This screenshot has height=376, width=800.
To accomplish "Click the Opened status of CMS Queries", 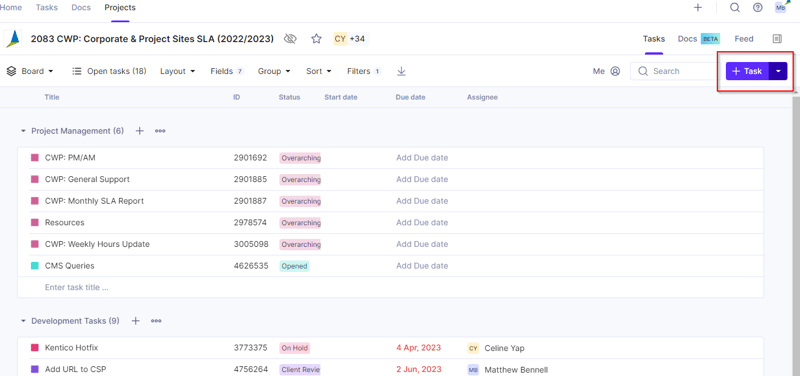I will tap(294, 266).
